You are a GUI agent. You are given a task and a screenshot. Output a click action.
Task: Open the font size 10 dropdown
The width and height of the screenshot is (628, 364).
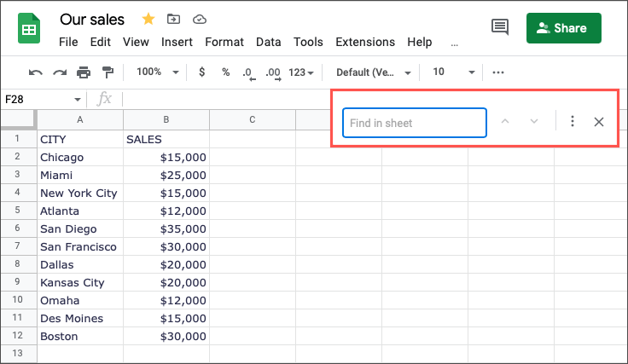point(453,72)
